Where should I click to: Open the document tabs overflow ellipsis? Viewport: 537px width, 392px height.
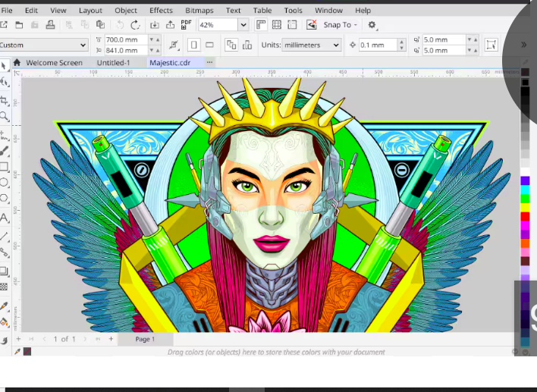(x=209, y=62)
